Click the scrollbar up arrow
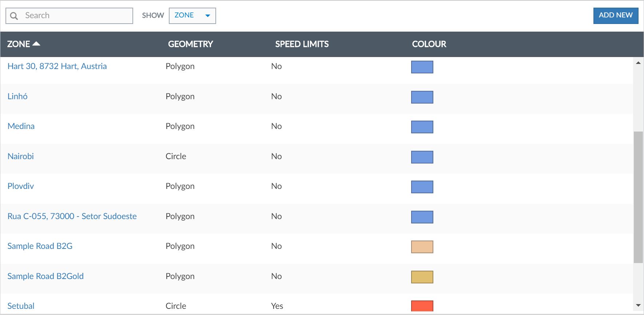 tap(638, 63)
